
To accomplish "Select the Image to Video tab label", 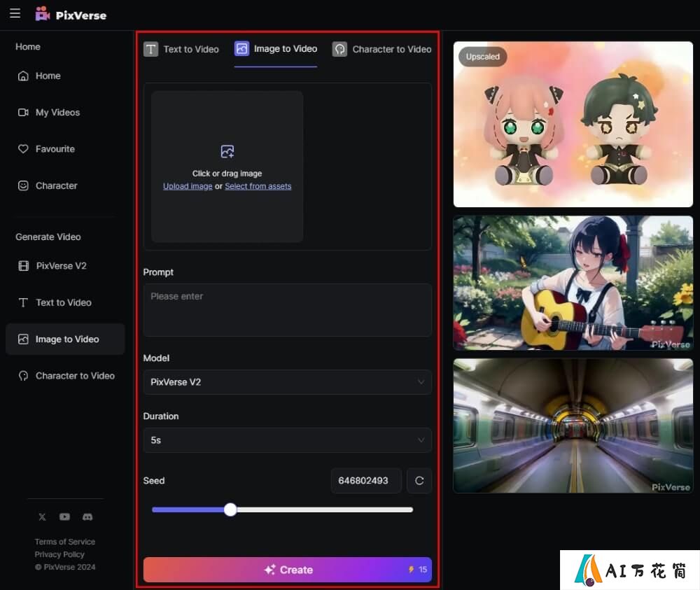I will pyautogui.click(x=286, y=49).
